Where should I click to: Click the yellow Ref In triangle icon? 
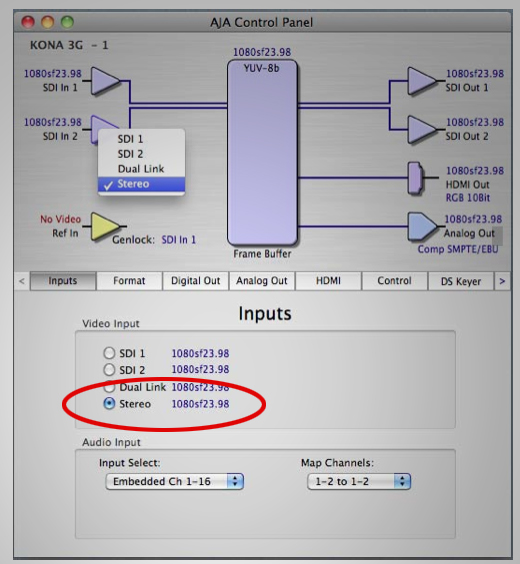coord(104,226)
